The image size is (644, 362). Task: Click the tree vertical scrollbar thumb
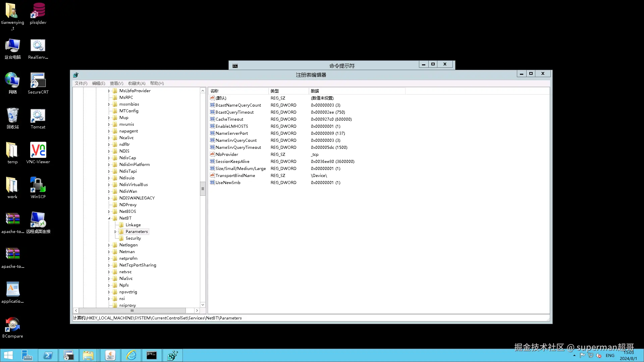coord(203,189)
